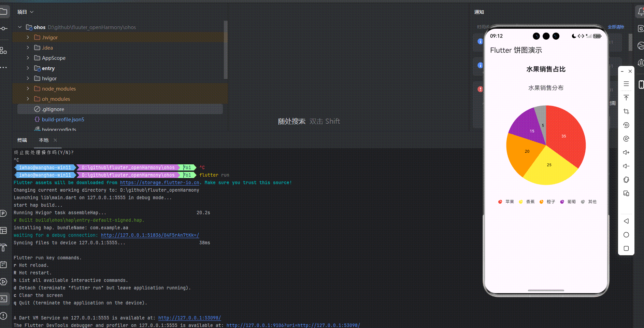Click the 香蕉 legend item
The width and height of the screenshot is (644, 328).
click(x=527, y=202)
